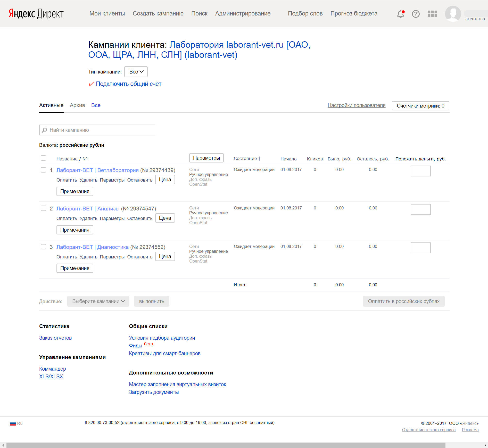This screenshot has height=448, width=488.
Task: Click Удалить under Диагностика campaign
Action: tap(88, 257)
